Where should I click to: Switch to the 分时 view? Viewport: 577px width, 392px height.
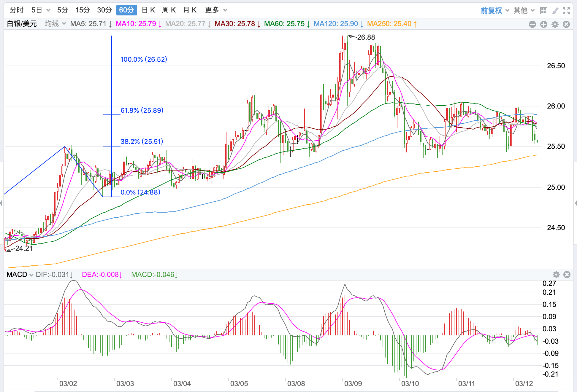click(17, 10)
